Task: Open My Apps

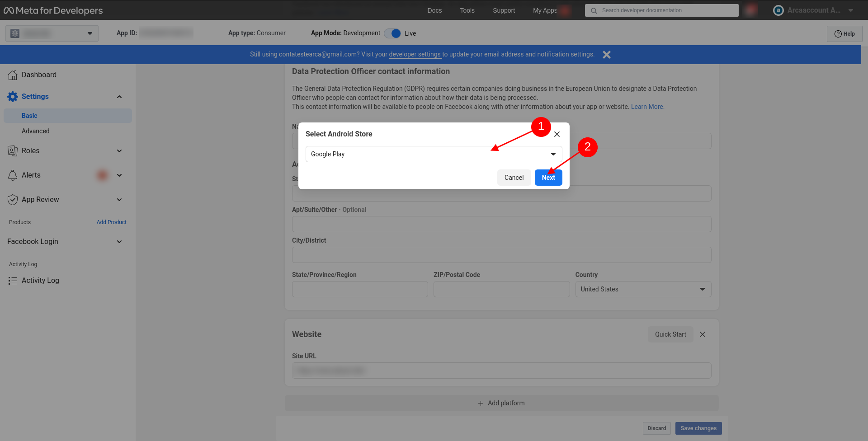Action: coord(545,10)
